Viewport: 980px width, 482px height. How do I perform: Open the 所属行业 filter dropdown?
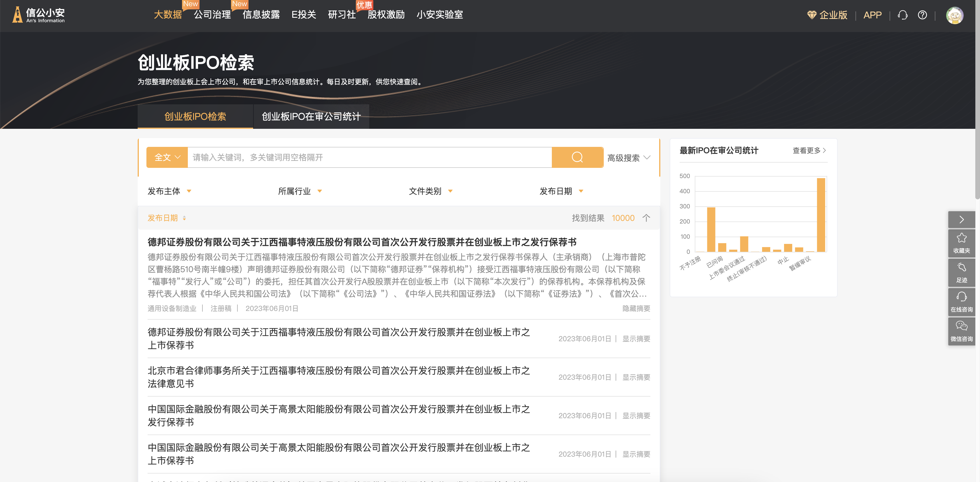pyautogui.click(x=300, y=191)
